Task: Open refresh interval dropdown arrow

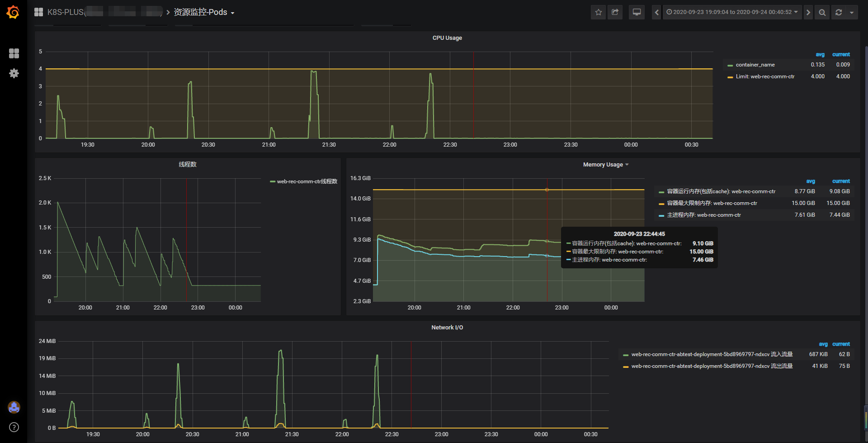Action: click(852, 12)
